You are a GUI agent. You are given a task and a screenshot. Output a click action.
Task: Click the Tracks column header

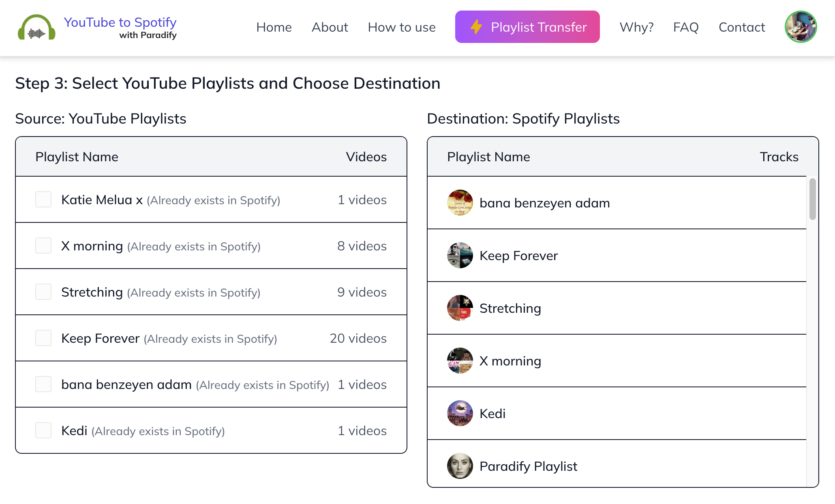pyautogui.click(x=779, y=157)
